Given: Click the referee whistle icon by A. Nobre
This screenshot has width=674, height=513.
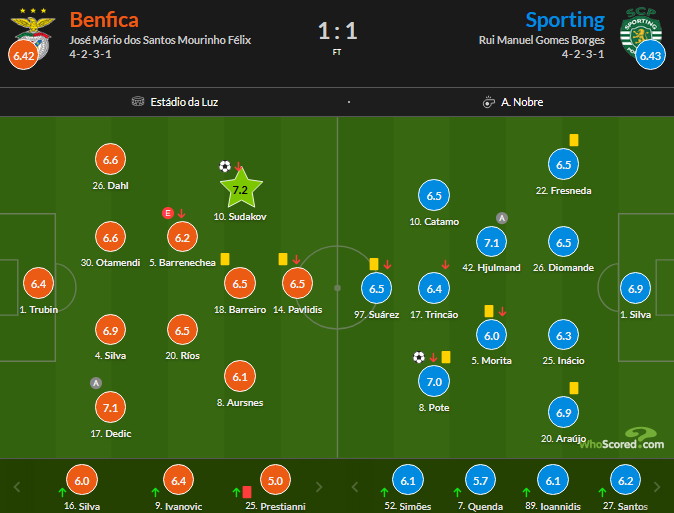Looking at the screenshot, I should click(488, 102).
